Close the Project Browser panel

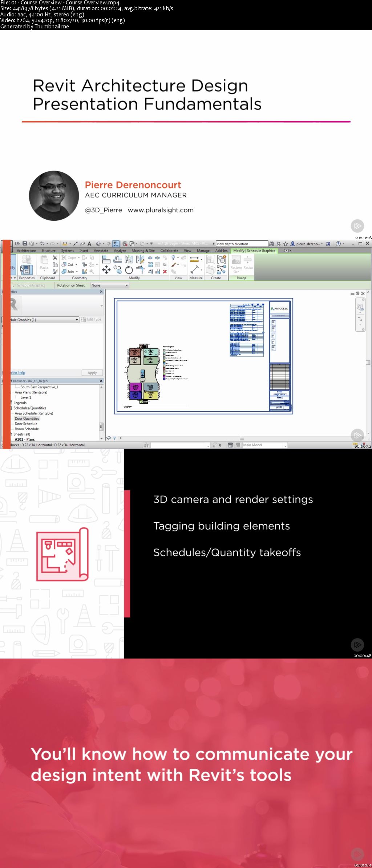(101, 381)
